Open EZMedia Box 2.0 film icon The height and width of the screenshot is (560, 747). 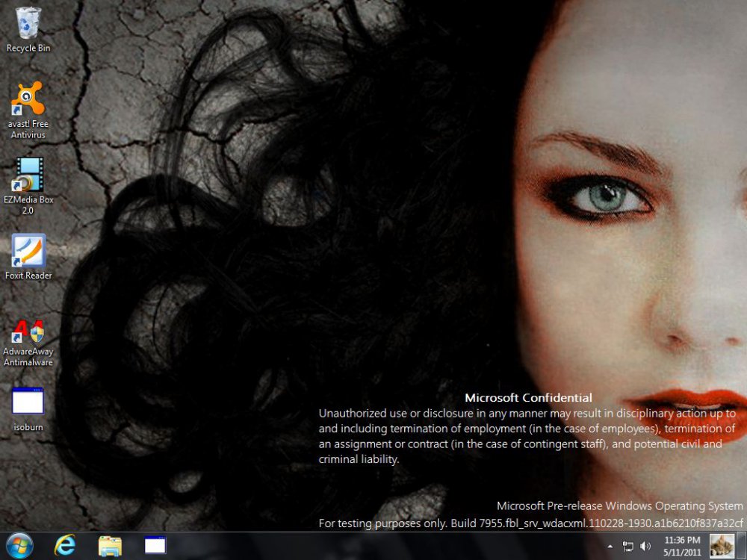28,175
